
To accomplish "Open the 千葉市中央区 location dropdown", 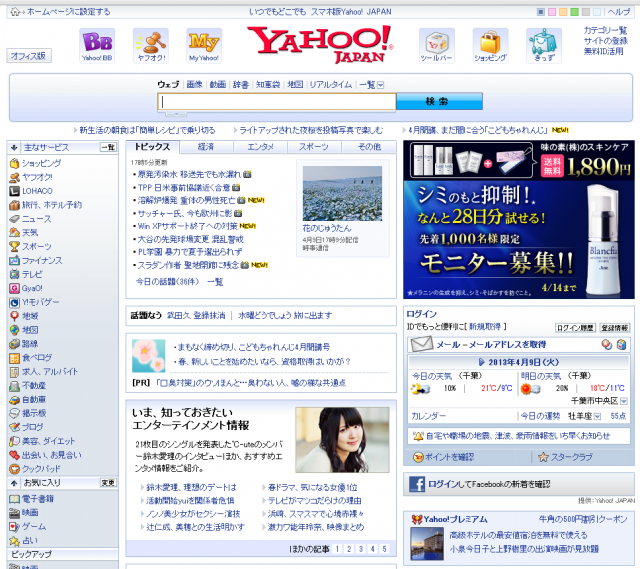I will pyautogui.click(x=623, y=401).
